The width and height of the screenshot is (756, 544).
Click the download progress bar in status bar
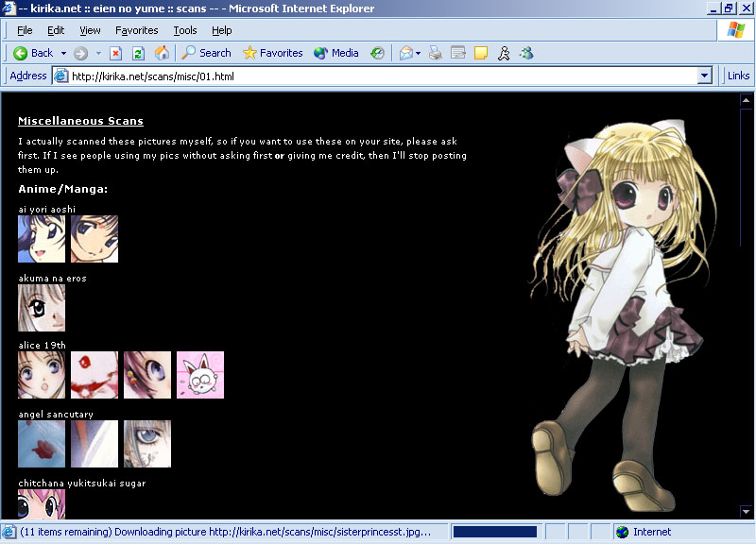[x=494, y=532]
